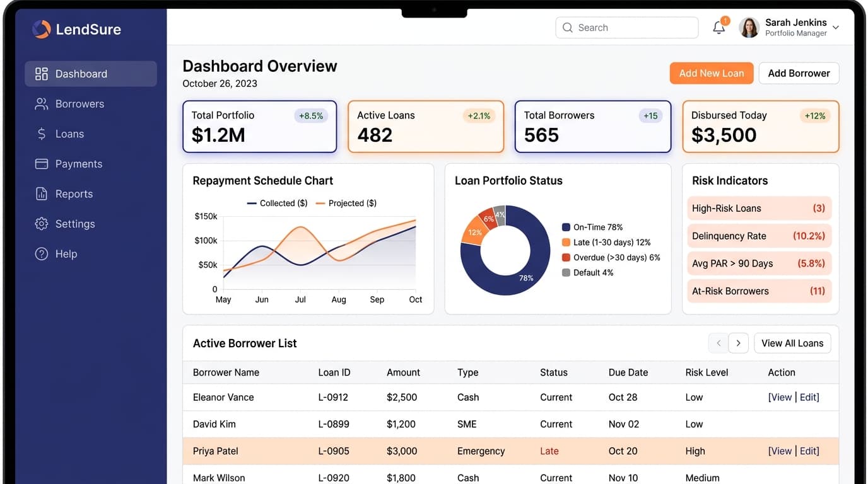This screenshot has width=868, height=484.
Task: Click the Payments card icon
Action: [42, 164]
